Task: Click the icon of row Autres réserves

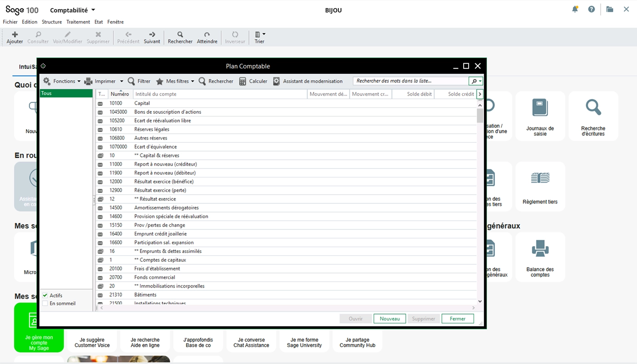Action: click(x=101, y=138)
